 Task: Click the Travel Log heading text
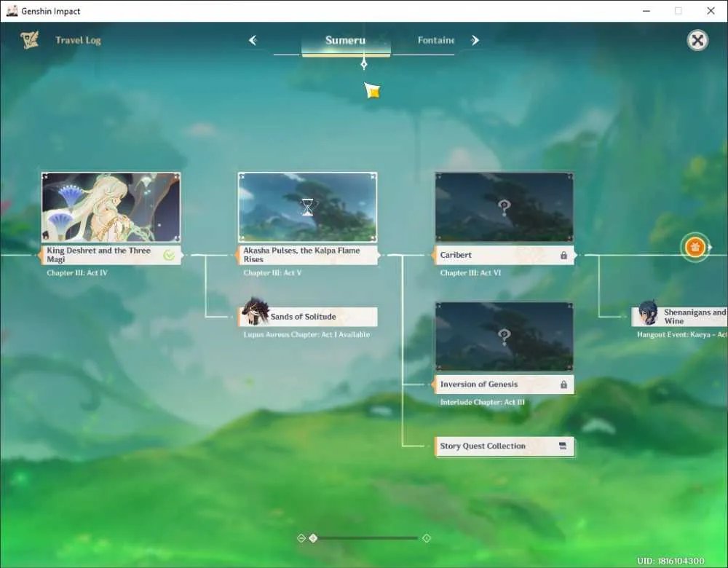pyautogui.click(x=78, y=40)
